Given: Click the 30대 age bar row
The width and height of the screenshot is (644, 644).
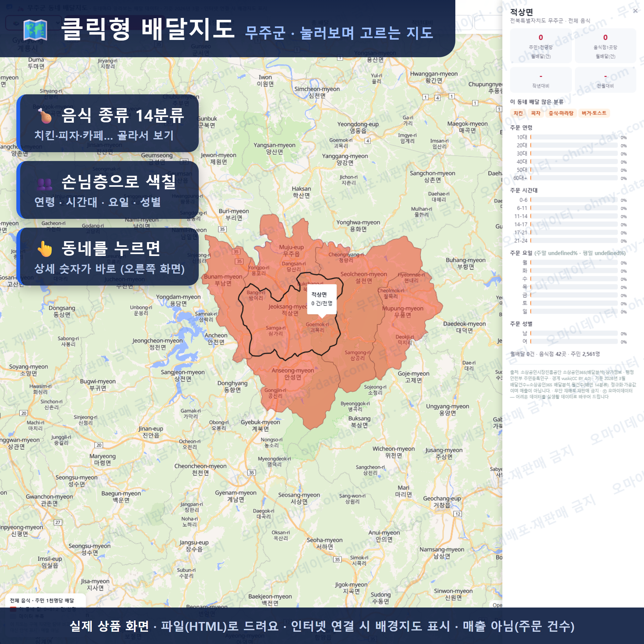Looking at the screenshot, I should click(x=569, y=154).
